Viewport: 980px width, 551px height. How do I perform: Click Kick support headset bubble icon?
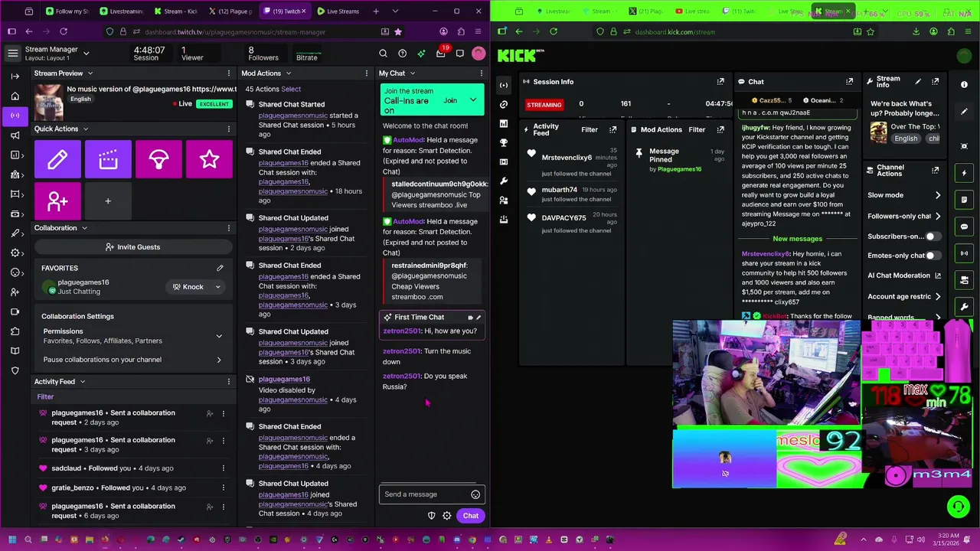tap(958, 506)
